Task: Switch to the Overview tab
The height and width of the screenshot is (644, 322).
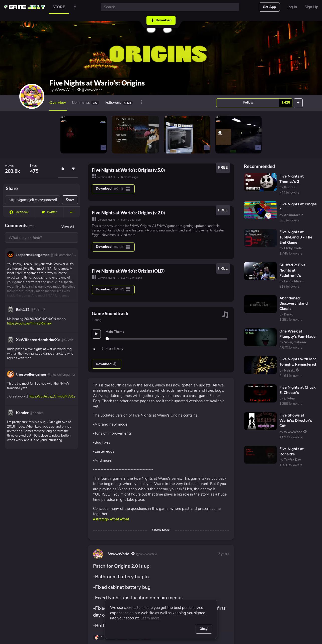Action: pos(58,103)
